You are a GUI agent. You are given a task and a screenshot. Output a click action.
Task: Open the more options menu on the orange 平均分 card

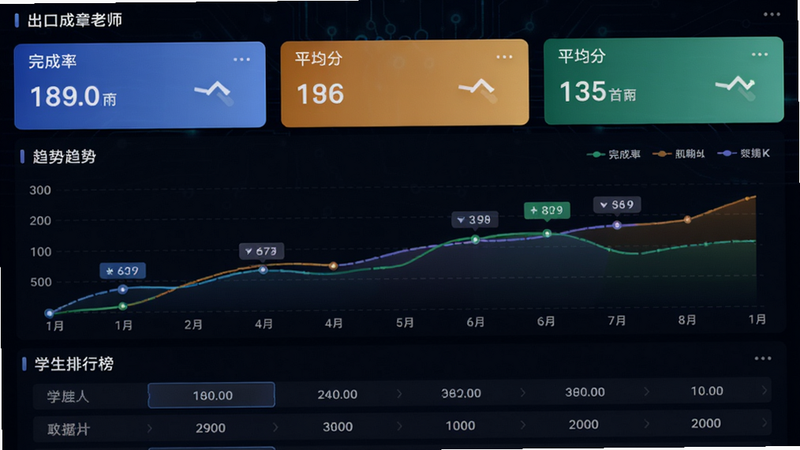504,57
